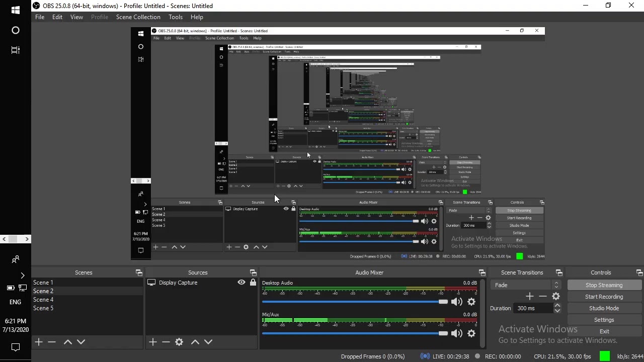Click the Duration 300 ms field
Screen dimensions: 644x362
point(534,308)
